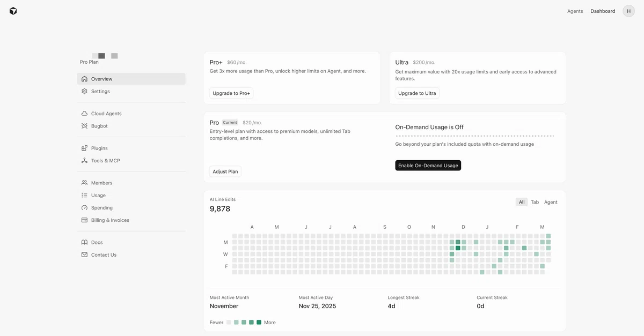This screenshot has height=336, width=644.
Task: Click the On-Demand Usage is Off heading
Action: pyautogui.click(x=429, y=127)
